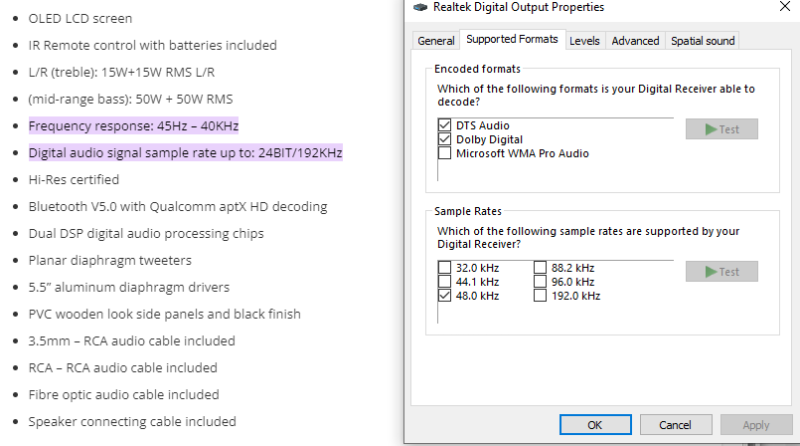Select the 96.0 kHz sample rate checkbox

(540, 282)
